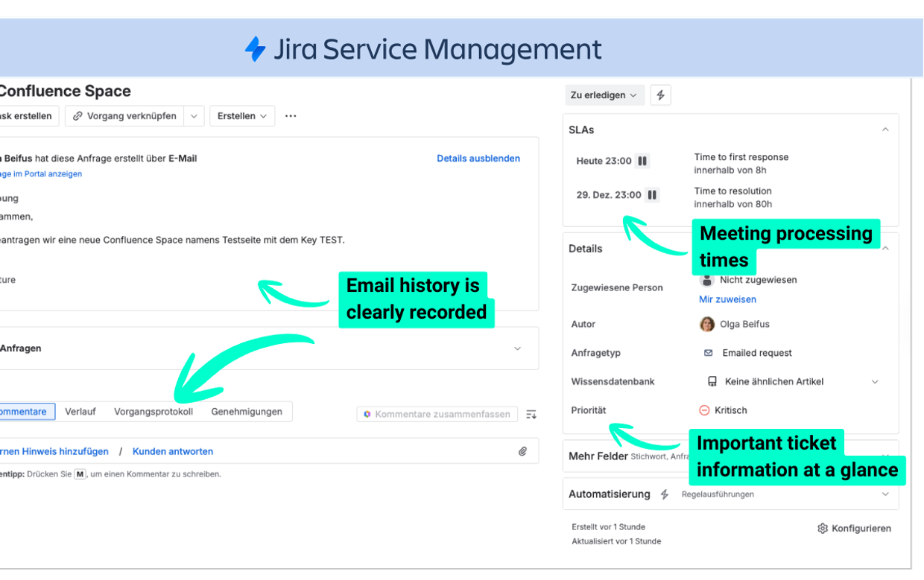Click Mir zuweisen link
The width and height of the screenshot is (924, 580).
[x=727, y=299]
